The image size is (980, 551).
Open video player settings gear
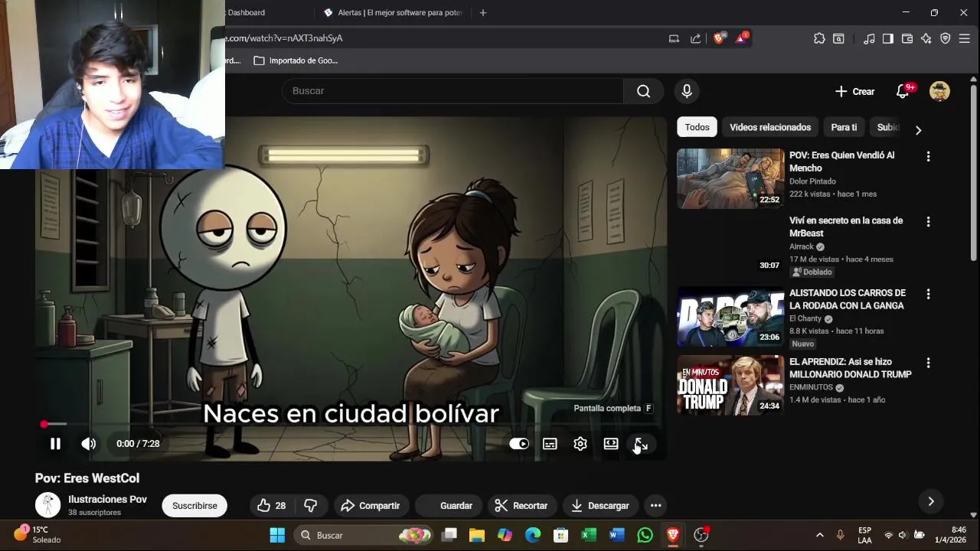coord(580,444)
